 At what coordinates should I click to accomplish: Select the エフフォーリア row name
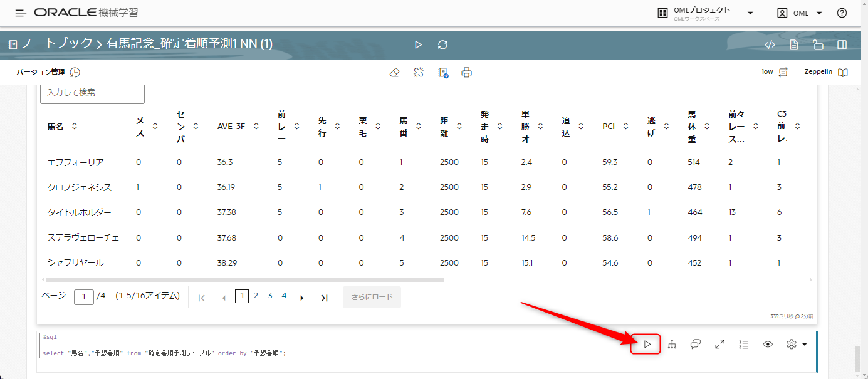[x=75, y=162]
